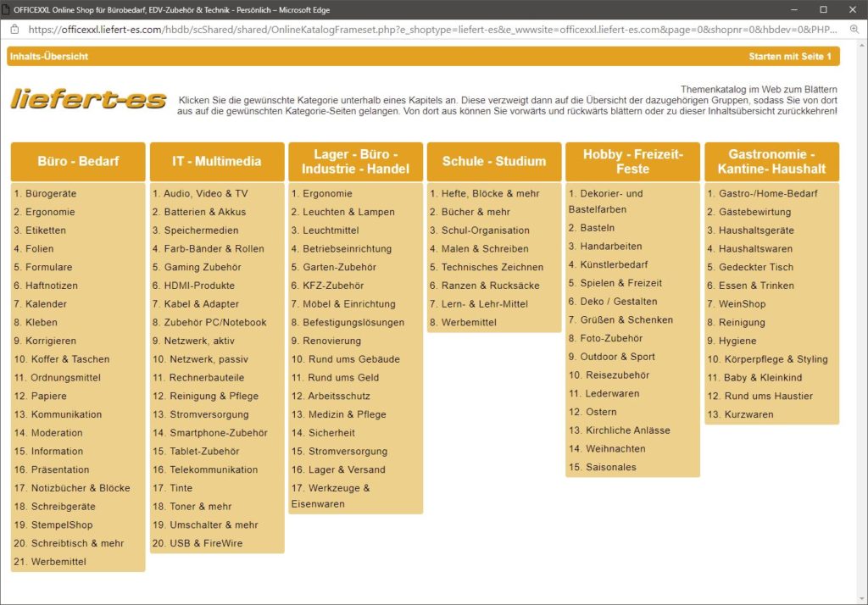Select the 'Lager - Büro - Industrie - Handel' header
The image size is (868, 605).
click(x=355, y=161)
